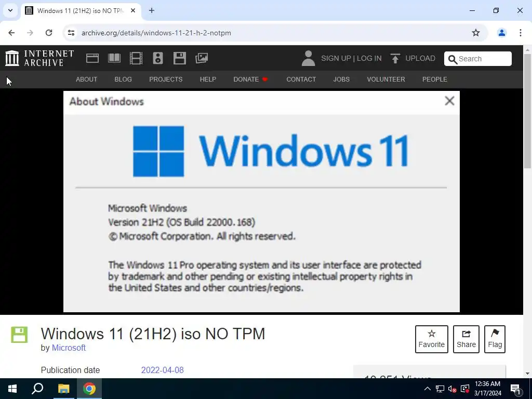Click LOG IN link
The image size is (532, 399).
tap(369, 58)
